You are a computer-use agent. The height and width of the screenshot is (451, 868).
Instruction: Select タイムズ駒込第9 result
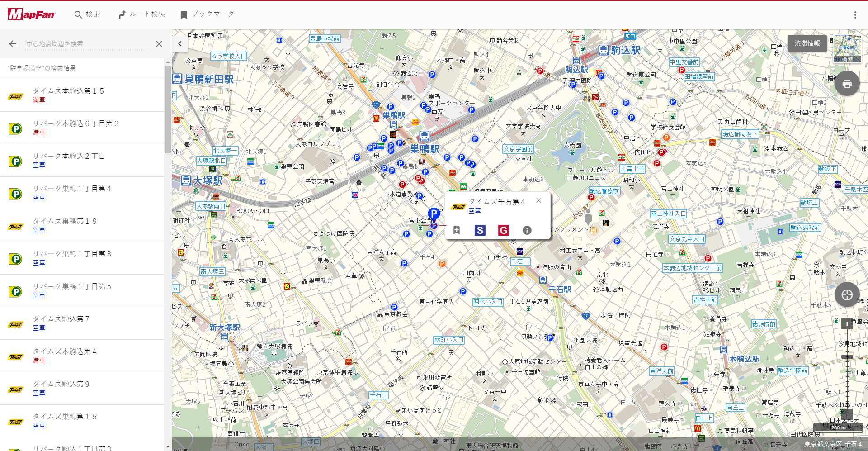(82, 389)
